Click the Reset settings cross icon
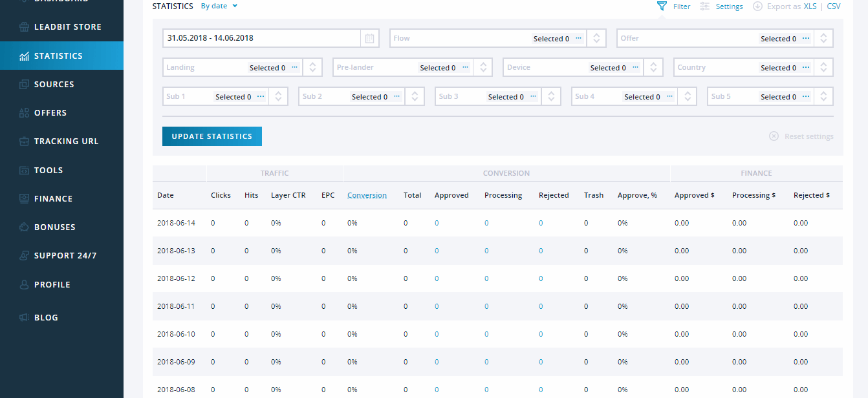Screen dimensions: 868x398 (774, 136)
